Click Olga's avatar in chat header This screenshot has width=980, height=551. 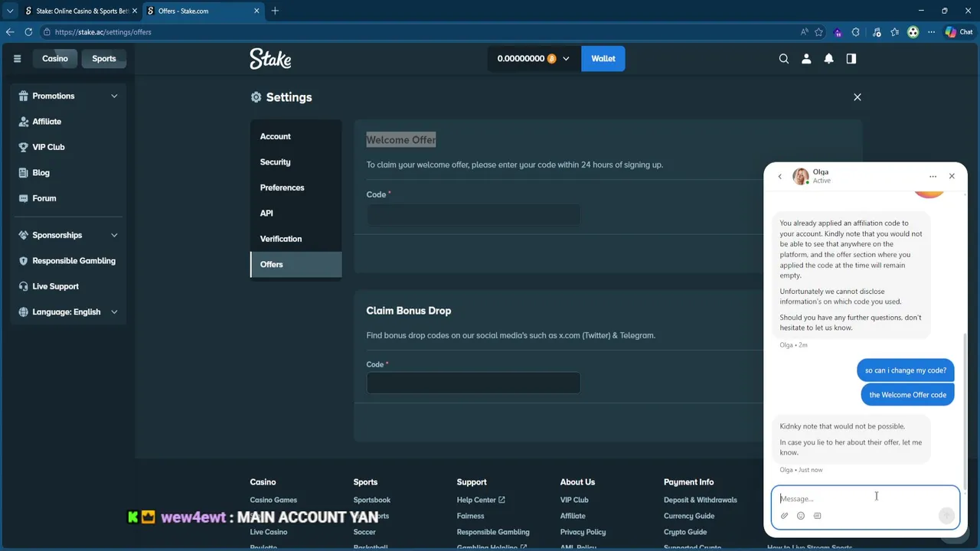[x=801, y=176]
